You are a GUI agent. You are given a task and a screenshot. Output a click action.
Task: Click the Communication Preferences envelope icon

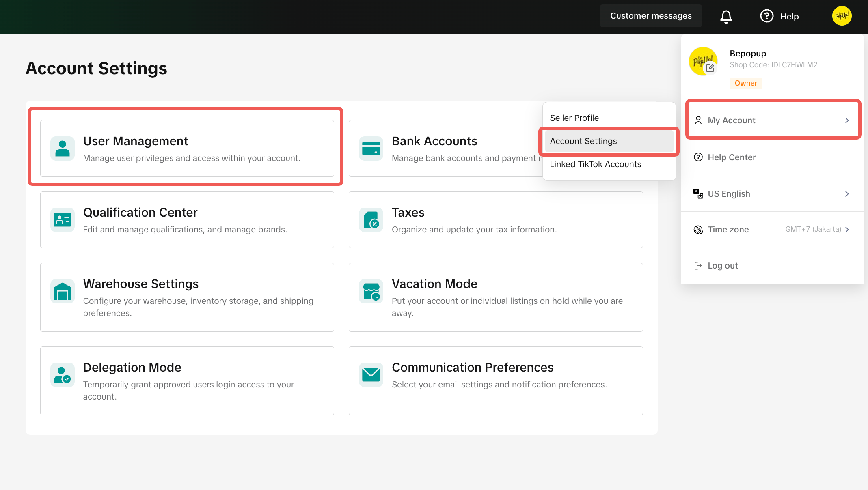[371, 375]
